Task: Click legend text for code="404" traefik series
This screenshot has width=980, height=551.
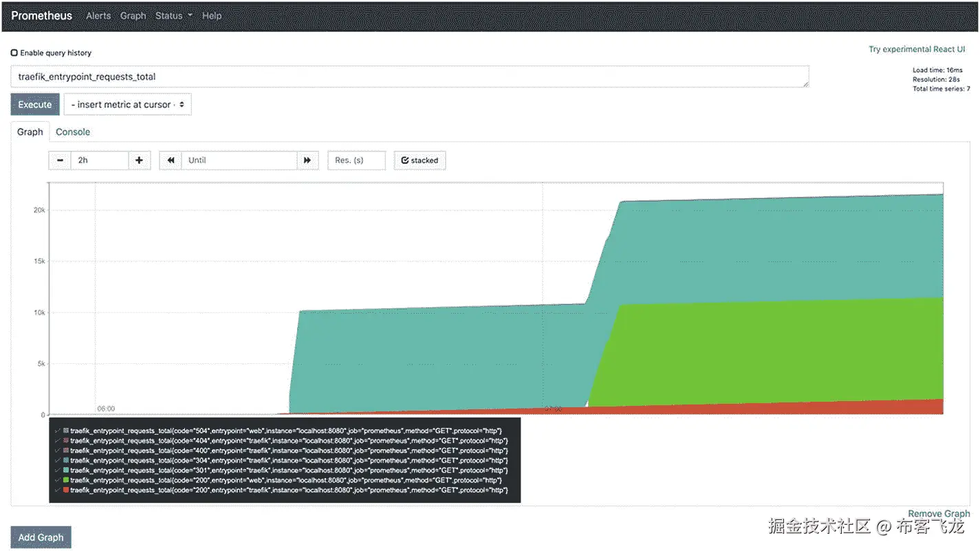Action: (x=289, y=440)
